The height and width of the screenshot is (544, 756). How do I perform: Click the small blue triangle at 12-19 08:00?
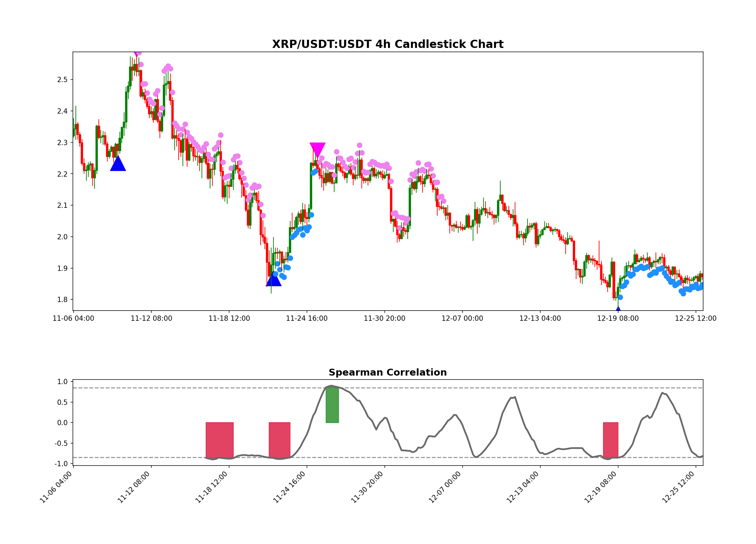pyautogui.click(x=618, y=309)
